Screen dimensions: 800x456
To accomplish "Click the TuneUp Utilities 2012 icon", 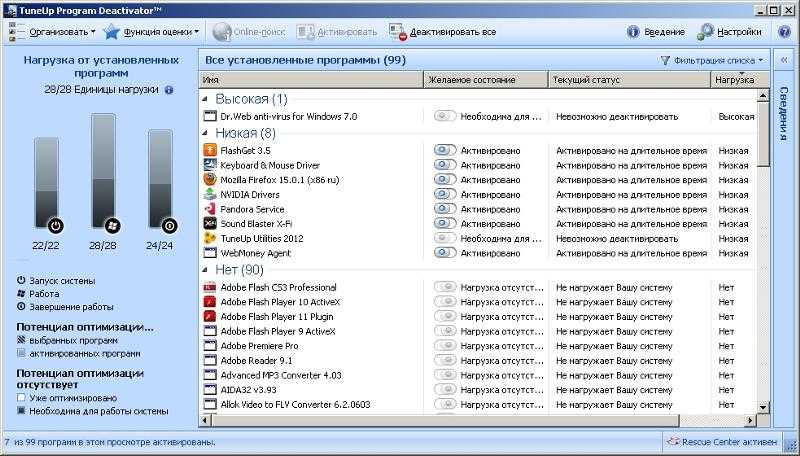I will pos(210,238).
